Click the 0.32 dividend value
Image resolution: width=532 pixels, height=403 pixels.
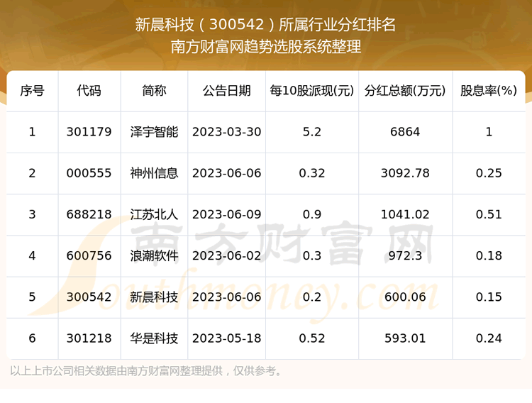312,173
